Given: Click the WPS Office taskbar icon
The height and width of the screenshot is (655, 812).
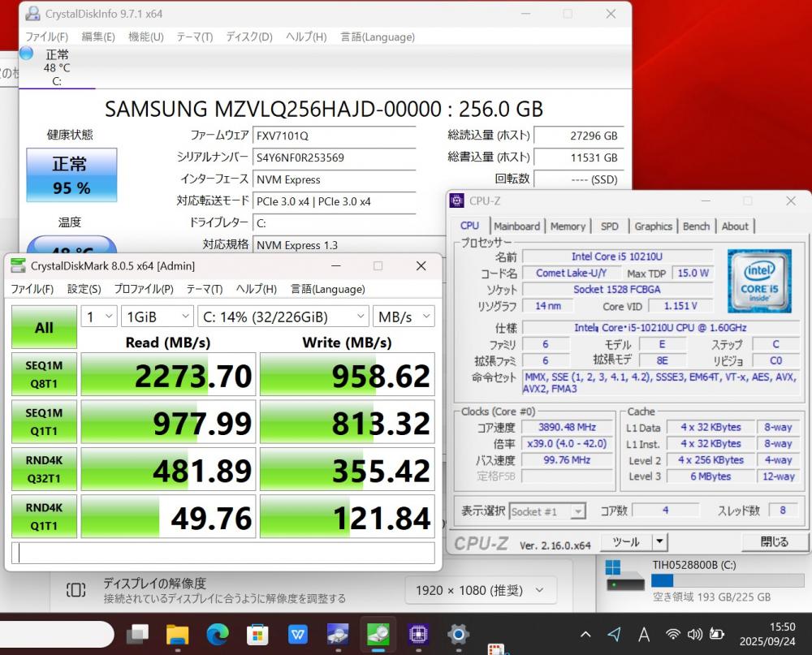Looking at the screenshot, I should pyautogui.click(x=298, y=634).
